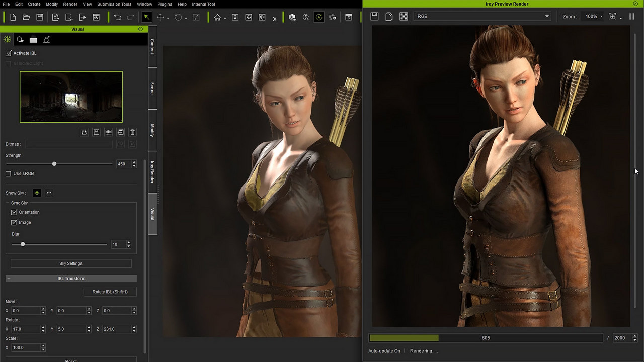Click the closed-eye hide sky icon
The width and height of the screenshot is (644, 362).
49,193
